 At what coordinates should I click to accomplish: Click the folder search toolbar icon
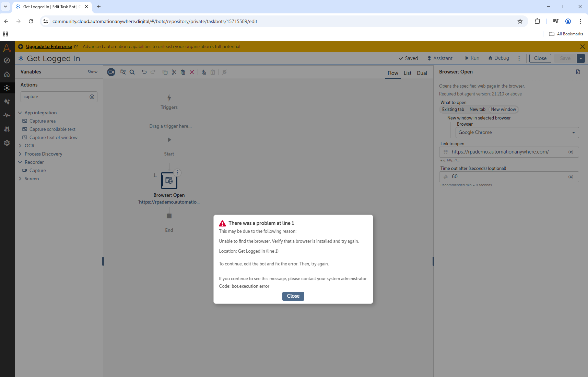(123, 72)
